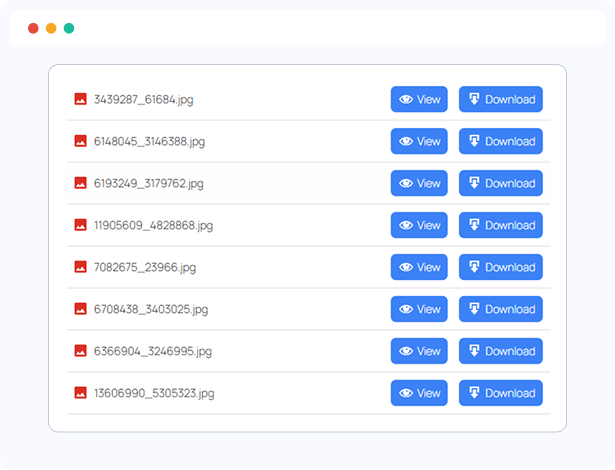Select the filename text 3439287_61684.jpg
The height and width of the screenshot is (470, 615).
pos(144,100)
